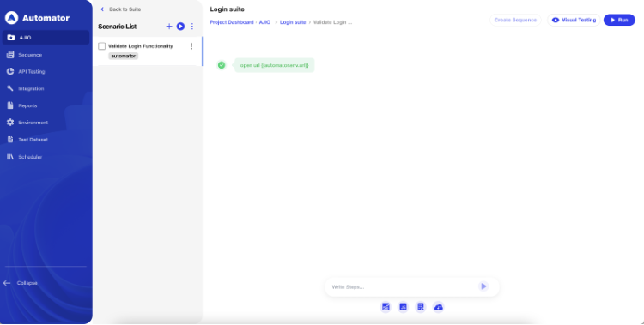
Task: Click the Login suite heading
Action: click(228, 9)
